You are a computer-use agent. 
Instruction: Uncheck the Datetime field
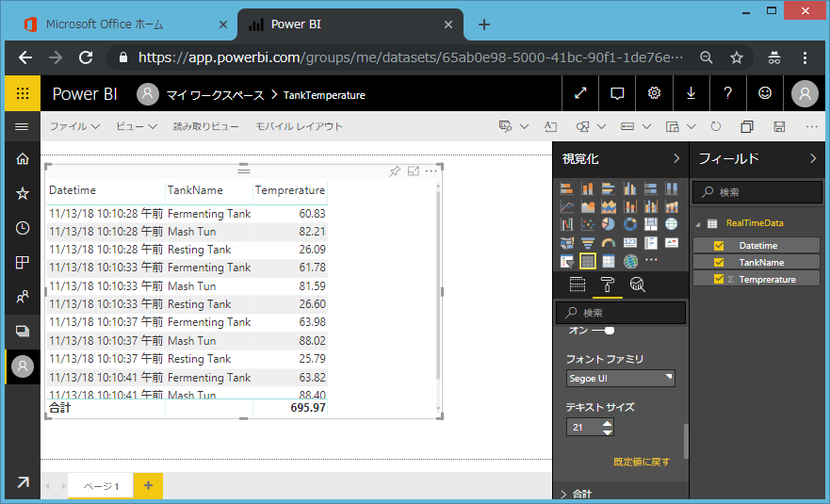[719, 246]
